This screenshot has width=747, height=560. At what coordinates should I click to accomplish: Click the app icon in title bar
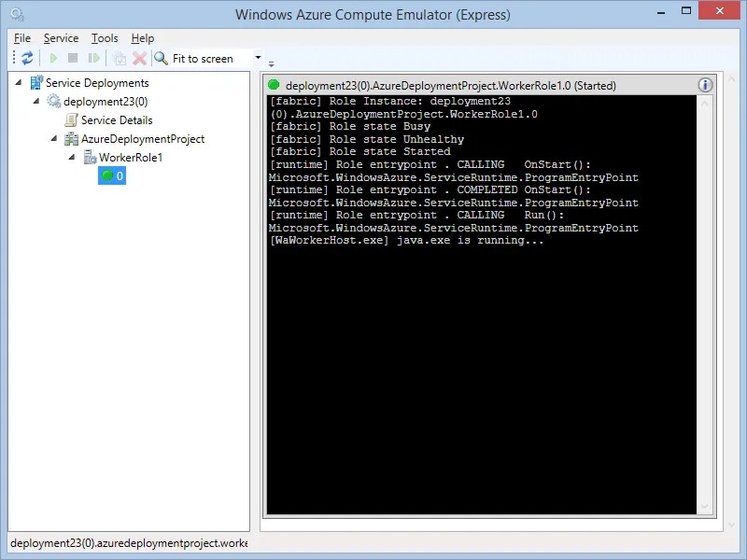click(17, 14)
